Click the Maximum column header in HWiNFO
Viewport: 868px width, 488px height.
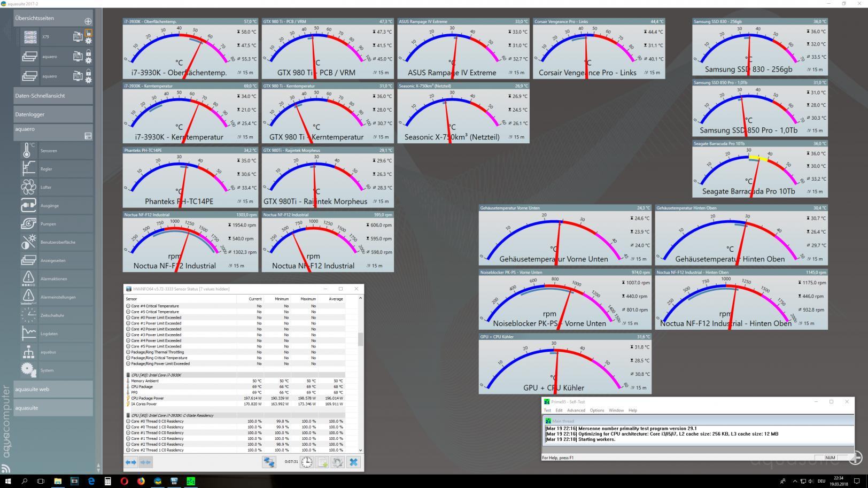coord(305,299)
